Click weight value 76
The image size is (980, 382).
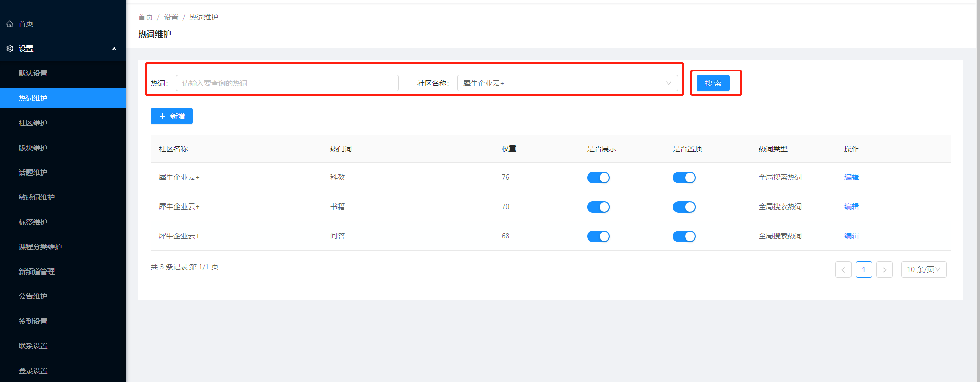click(505, 177)
